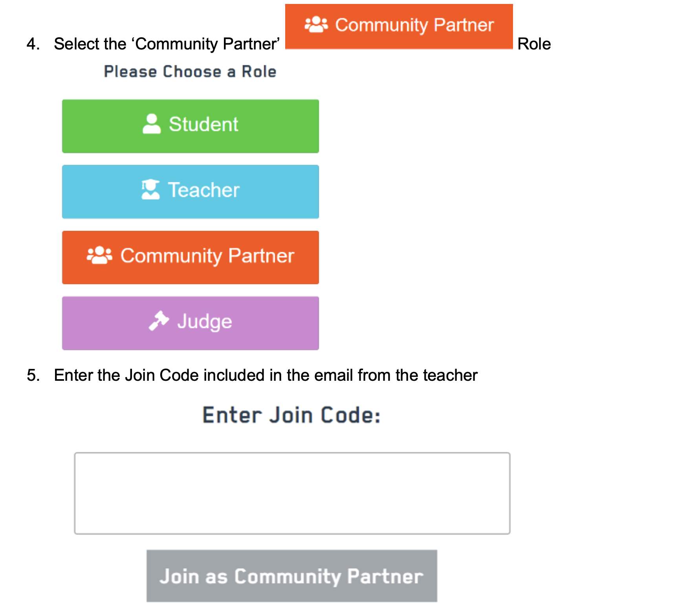Click the word 'Role' after the orange button

534,44
